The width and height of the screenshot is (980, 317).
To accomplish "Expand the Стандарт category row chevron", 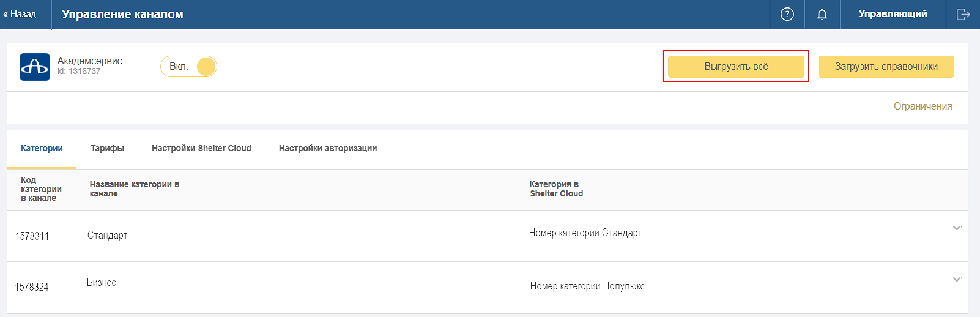I will pyautogui.click(x=957, y=228).
